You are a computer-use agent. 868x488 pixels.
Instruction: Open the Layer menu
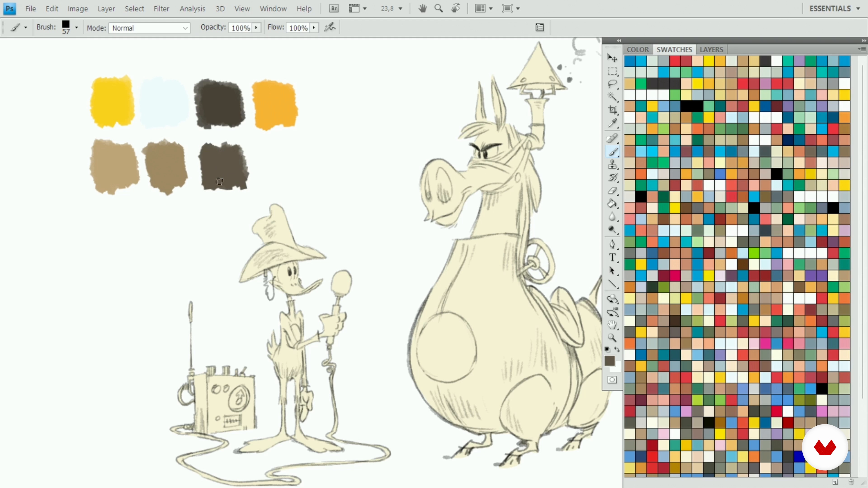point(106,9)
